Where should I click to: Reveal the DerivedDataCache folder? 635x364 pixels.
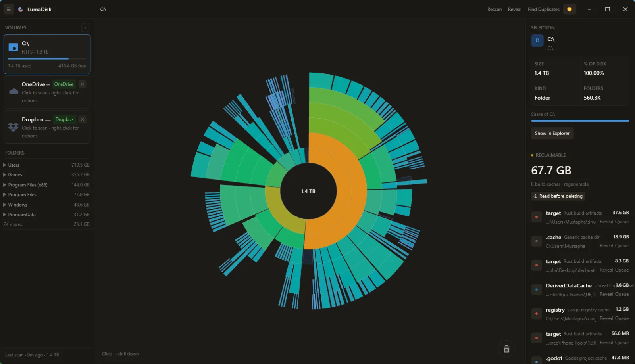pyautogui.click(x=606, y=294)
